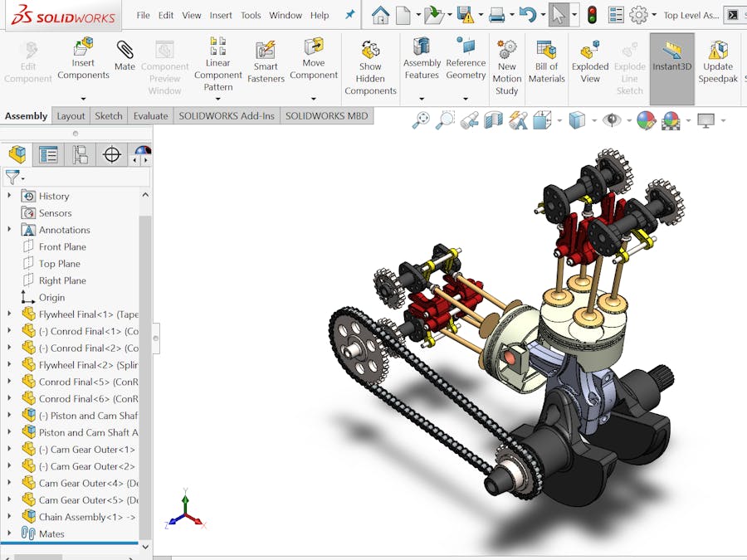The height and width of the screenshot is (560, 747).
Task: Open the Tools menu
Action: pyautogui.click(x=251, y=15)
